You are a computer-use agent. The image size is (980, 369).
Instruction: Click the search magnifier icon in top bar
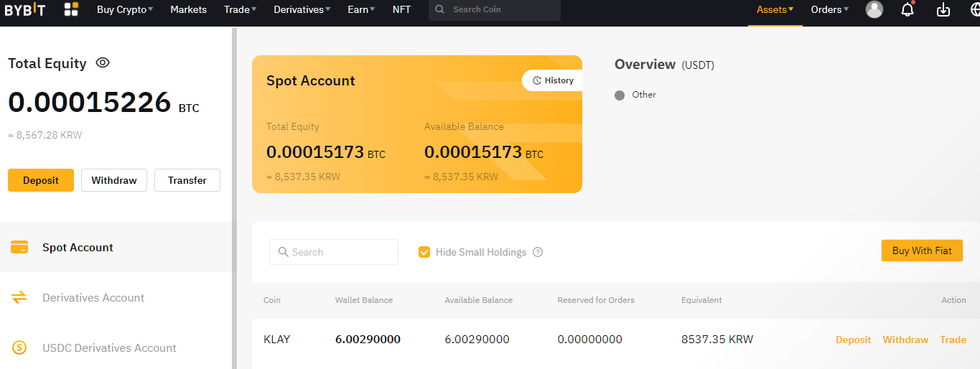pyautogui.click(x=440, y=10)
